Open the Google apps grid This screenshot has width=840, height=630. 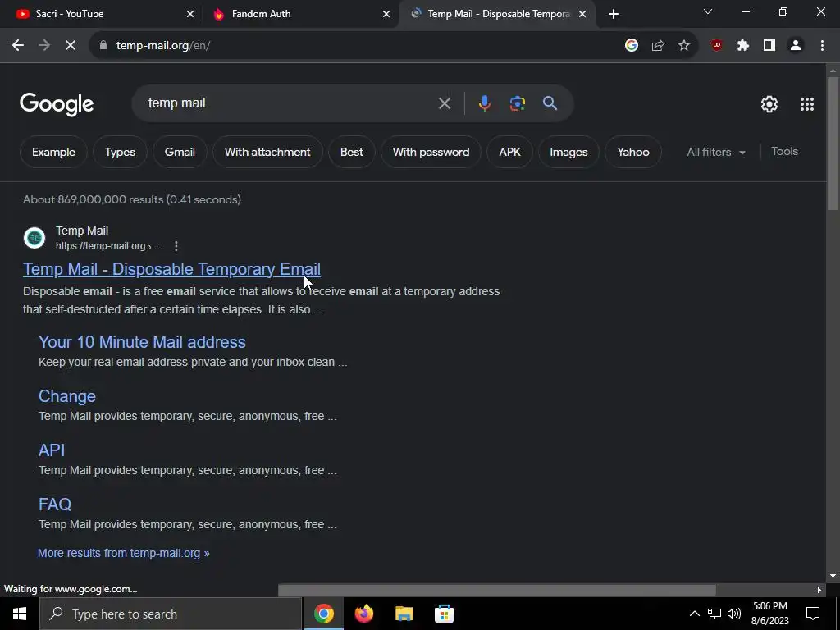[807, 104]
